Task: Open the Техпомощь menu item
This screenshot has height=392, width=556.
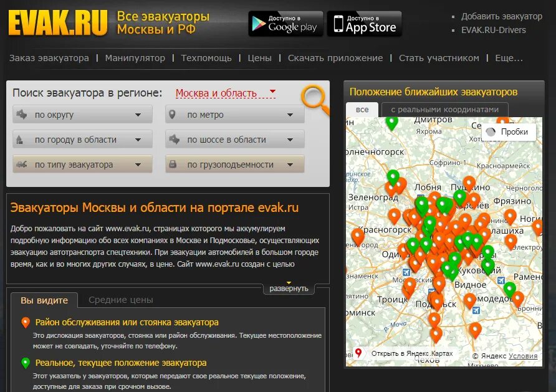Action: point(206,58)
